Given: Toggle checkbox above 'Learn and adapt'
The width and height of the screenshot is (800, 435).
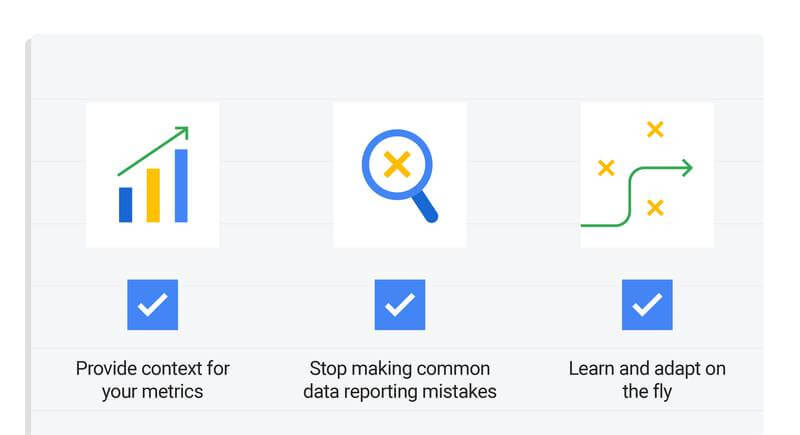Looking at the screenshot, I should (x=647, y=304).
